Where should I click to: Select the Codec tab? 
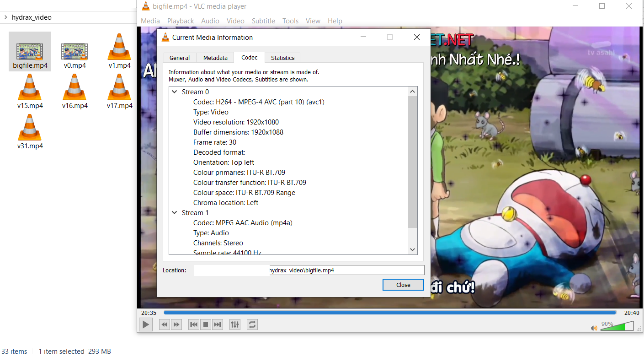click(x=250, y=57)
